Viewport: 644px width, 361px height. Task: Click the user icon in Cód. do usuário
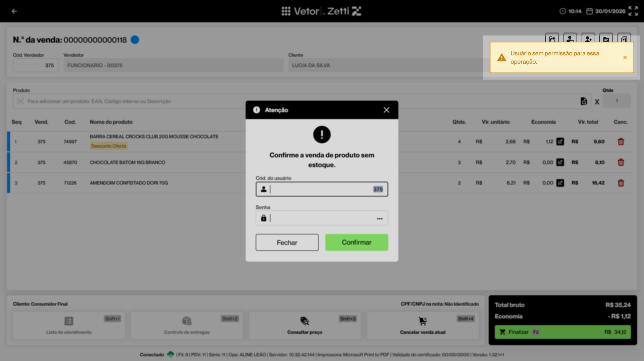[x=264, y=189]
